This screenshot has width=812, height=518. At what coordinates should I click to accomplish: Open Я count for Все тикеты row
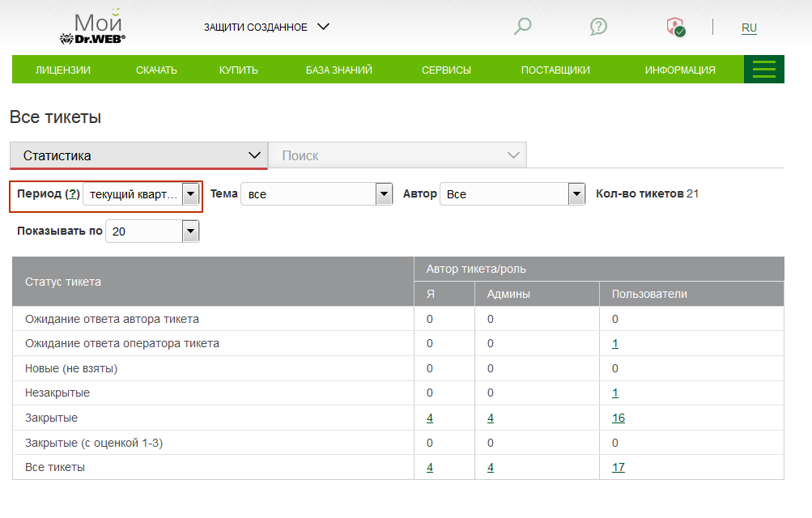[x=430, y=467]
